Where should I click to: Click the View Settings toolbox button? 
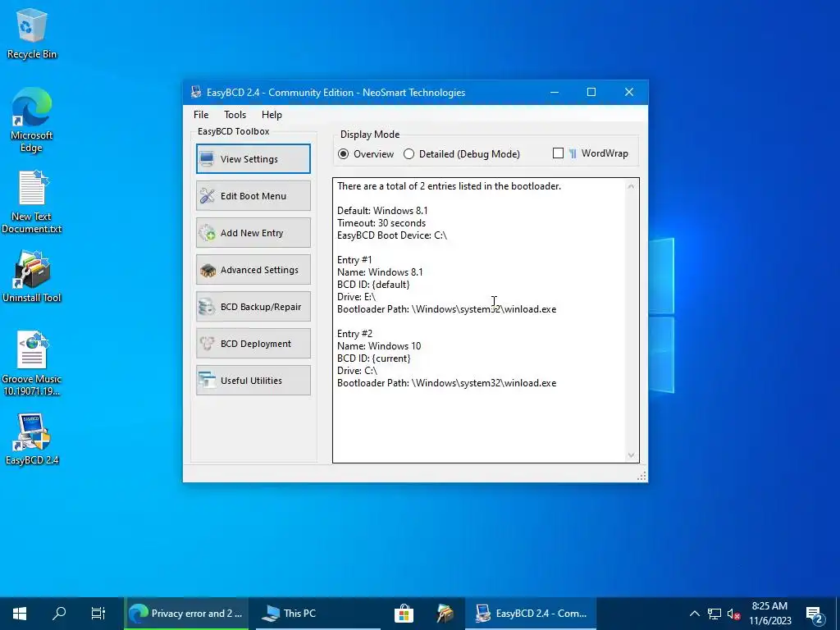(x=253, y=158)
